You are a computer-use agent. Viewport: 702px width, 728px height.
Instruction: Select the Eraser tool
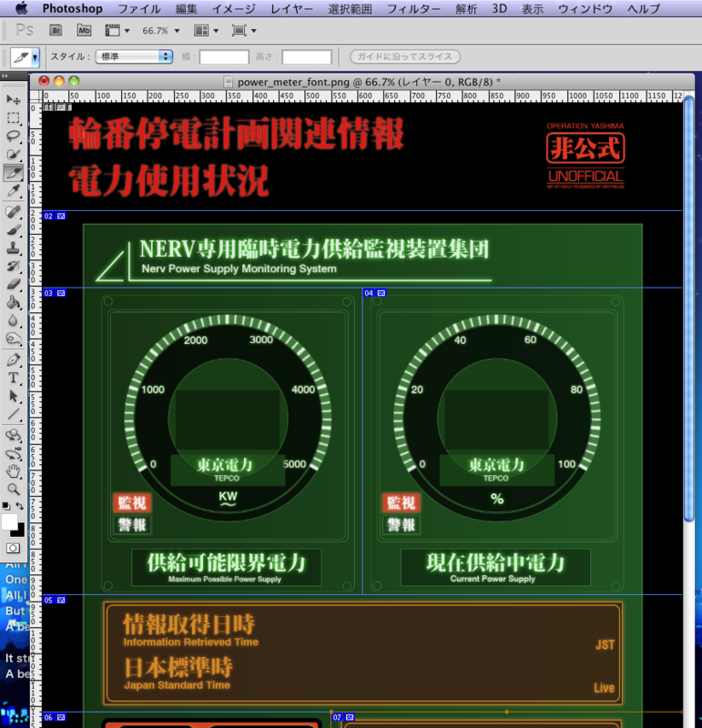point(13,284)
